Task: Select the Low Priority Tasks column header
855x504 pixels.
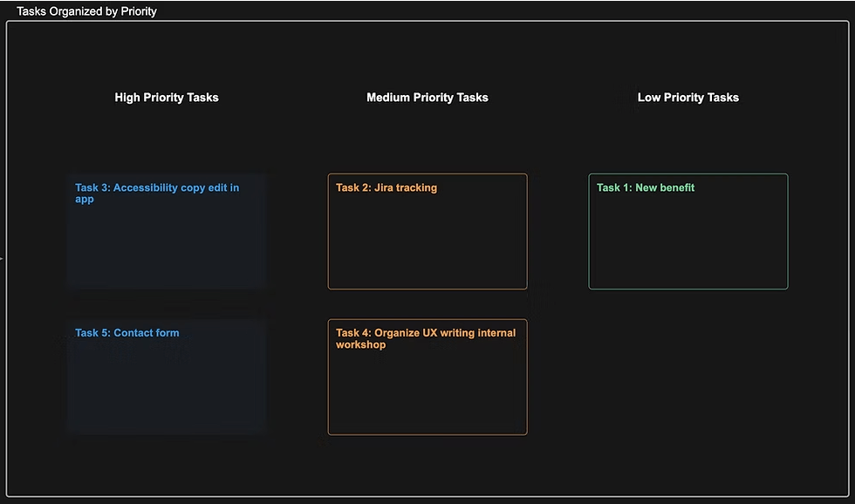Action: pyautogui.click(x=687, y=98)
